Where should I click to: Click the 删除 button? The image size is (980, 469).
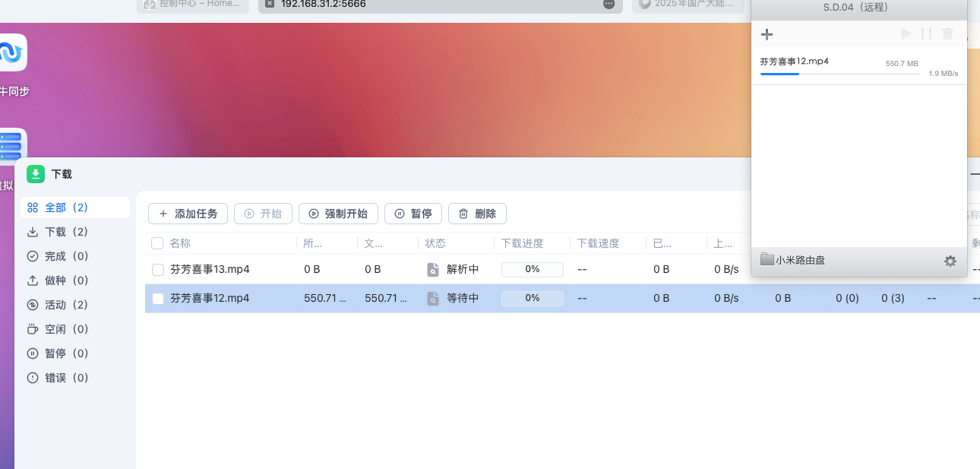coord(477,214)
